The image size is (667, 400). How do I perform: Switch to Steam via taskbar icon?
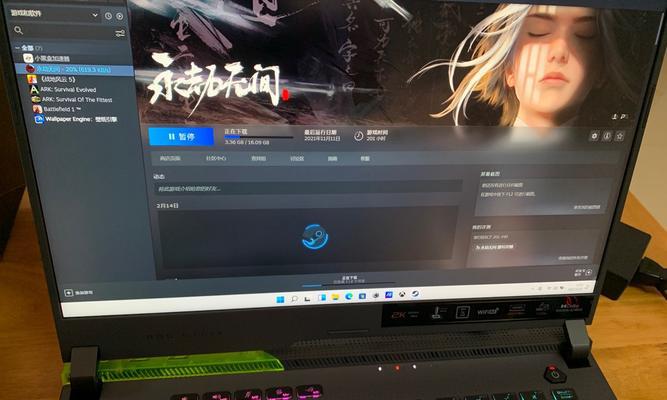pyautogui.click(x=415, y=294)
